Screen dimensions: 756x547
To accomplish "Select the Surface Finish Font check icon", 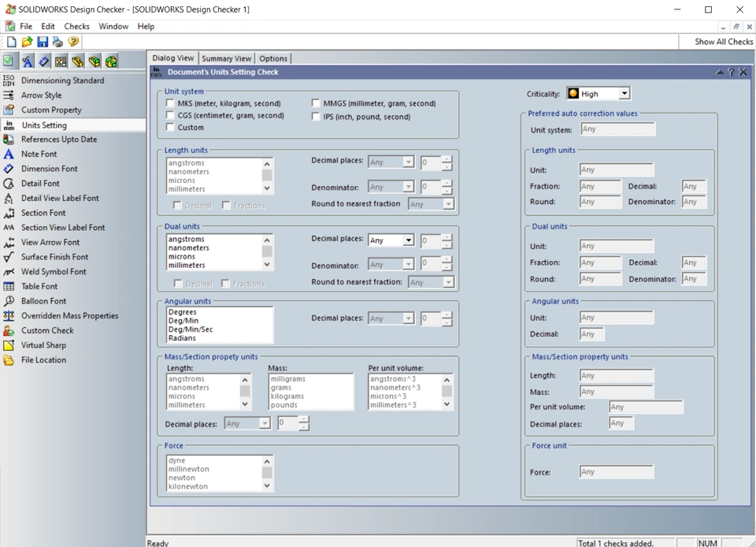I will [x=9, y=257].
